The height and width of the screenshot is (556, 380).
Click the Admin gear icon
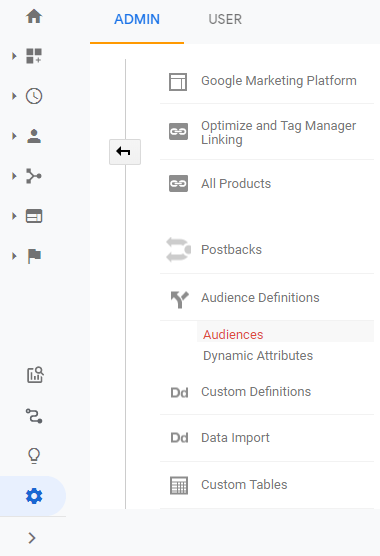[x=34, y=496]
